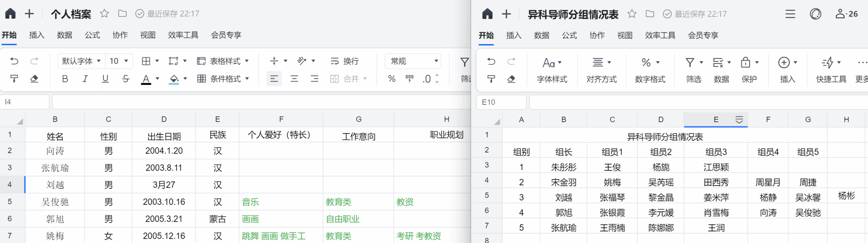868x243 pixels.
Task: Star the 个人档案 document
Action: (x=104, y=14)
